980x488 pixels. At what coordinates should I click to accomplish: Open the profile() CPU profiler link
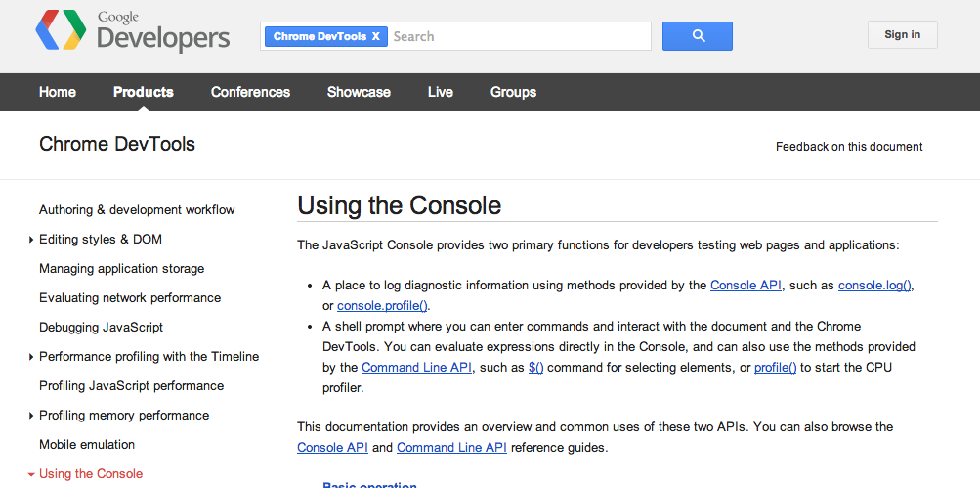(775, 368)
